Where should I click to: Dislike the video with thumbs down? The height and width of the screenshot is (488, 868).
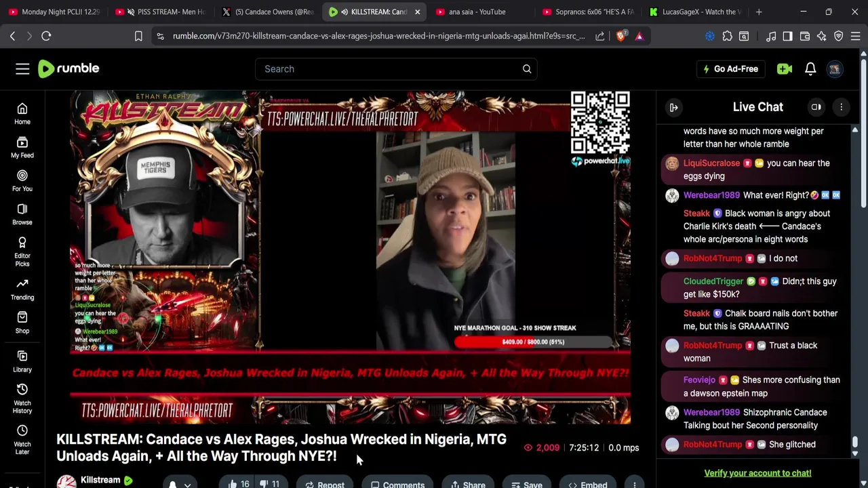coord(269,484)
